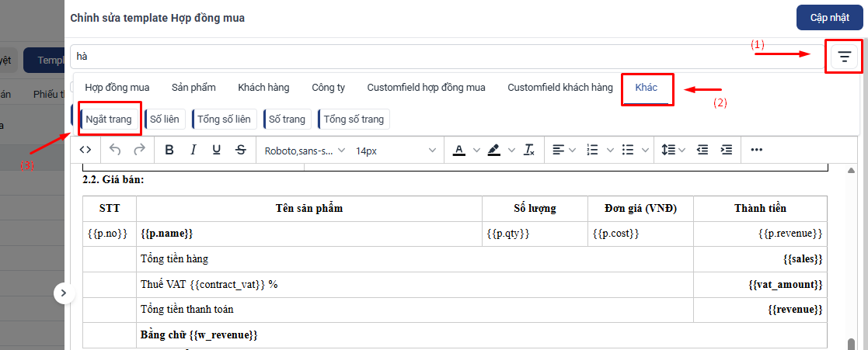Switch to the Khác tab
The height and width of the screenshot is (350, 868).
click(647, 88)
